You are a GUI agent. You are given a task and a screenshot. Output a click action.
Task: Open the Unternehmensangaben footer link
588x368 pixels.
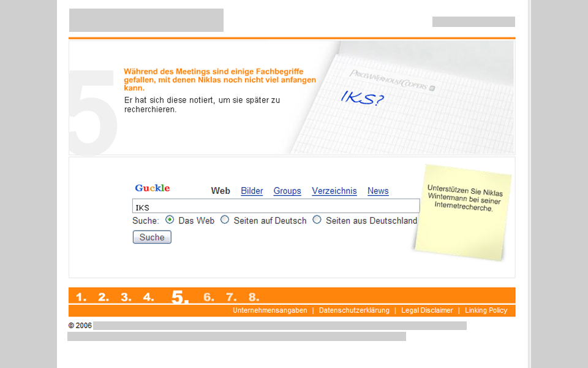[x=269, y=310]
